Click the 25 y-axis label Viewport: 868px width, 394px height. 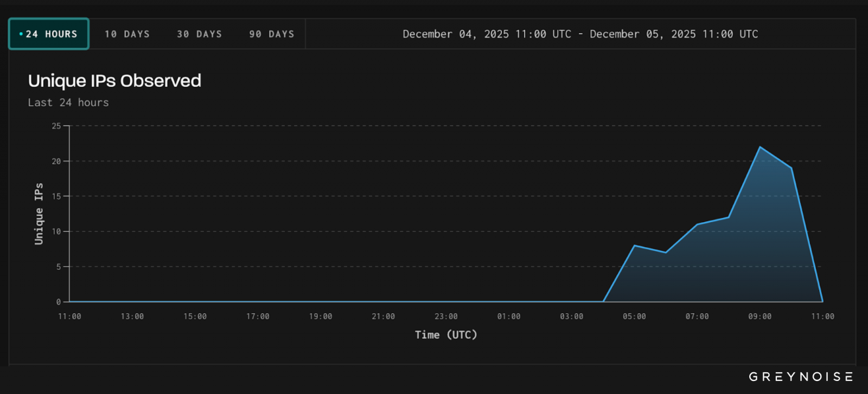coord(56,126)
